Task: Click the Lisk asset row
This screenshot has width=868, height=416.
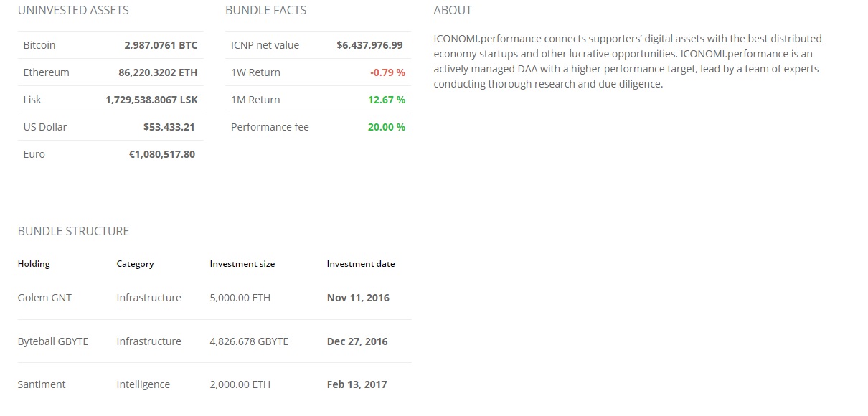Action: [x=110, y=100]
